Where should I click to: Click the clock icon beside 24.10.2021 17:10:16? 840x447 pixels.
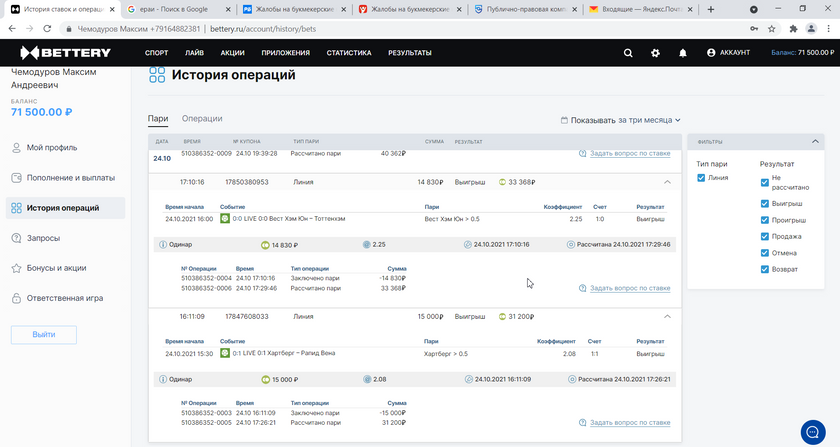[468, 244]
